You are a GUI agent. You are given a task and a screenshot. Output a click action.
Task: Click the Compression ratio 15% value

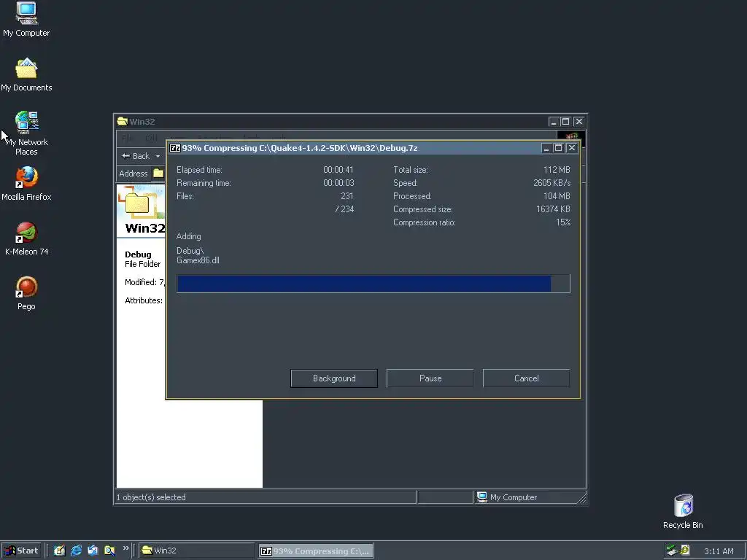pyautogui.click(x=563, y=222)
